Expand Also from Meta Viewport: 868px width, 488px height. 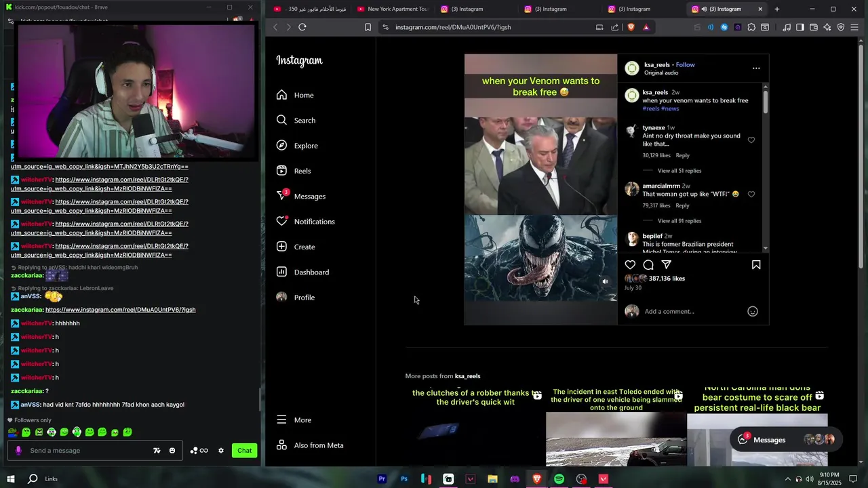(310, 445)
